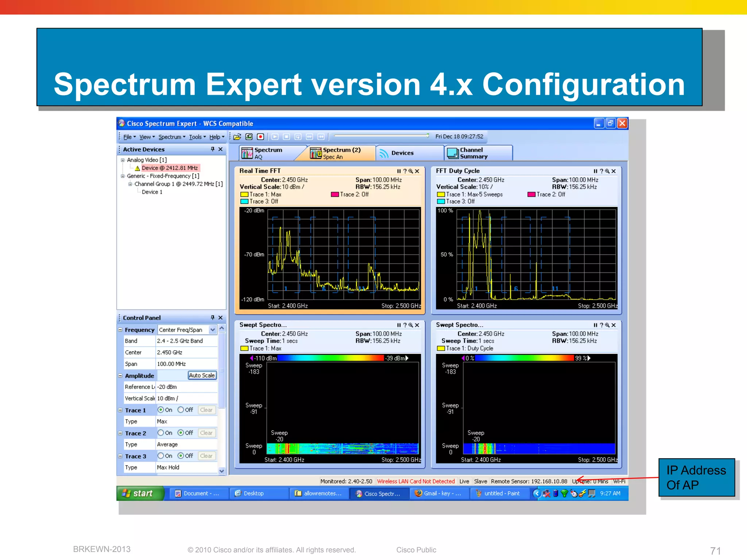Pin the Control Panel
Image resolution: width=747 pixels, height=560 pixels.
point(213,318)
